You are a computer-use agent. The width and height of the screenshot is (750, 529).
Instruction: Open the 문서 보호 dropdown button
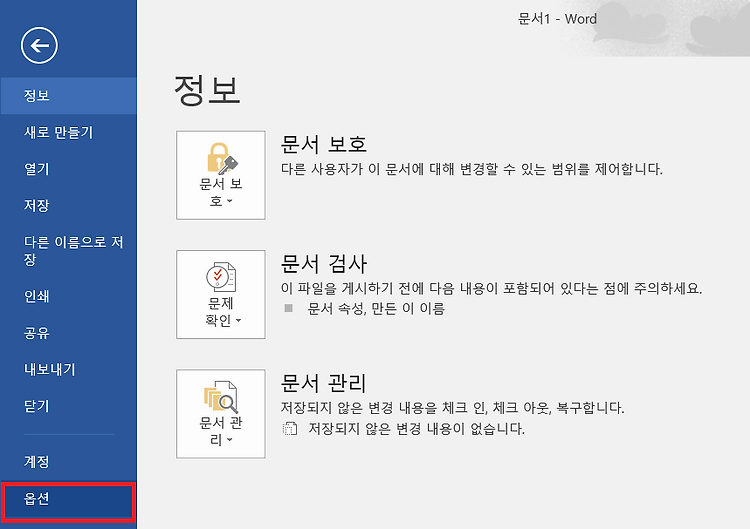221,175
